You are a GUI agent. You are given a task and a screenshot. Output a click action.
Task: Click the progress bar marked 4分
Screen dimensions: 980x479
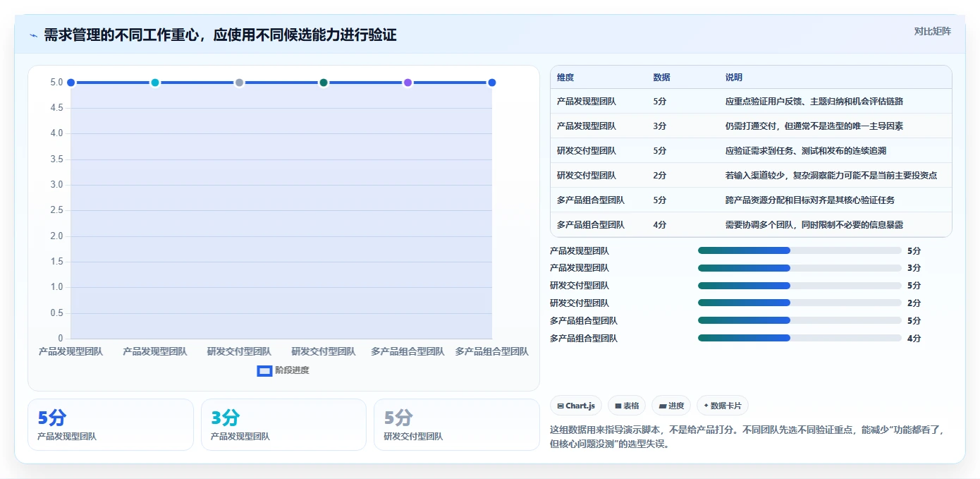(800, 338)
